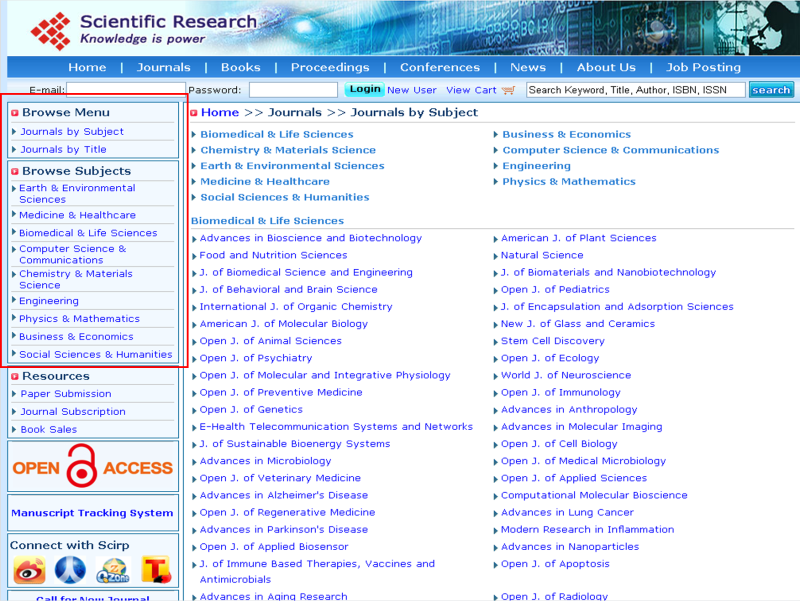
Task: Open E-Health Telecommunication Systems and Networks
Action: coord(336,427)
